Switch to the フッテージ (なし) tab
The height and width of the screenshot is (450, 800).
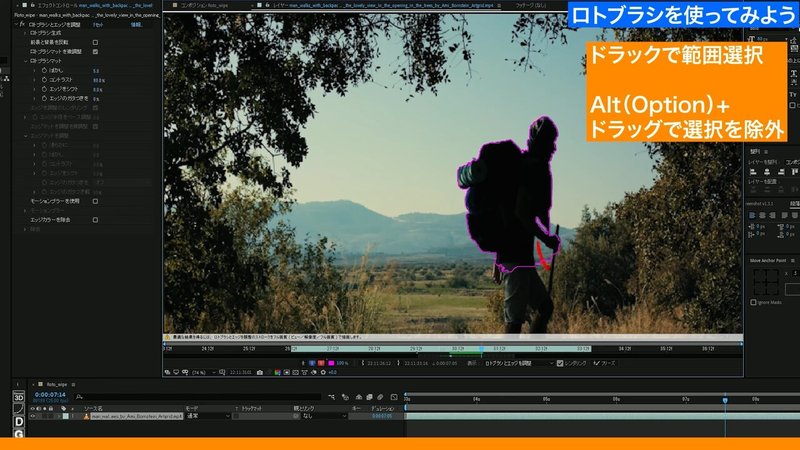point(530,5)
